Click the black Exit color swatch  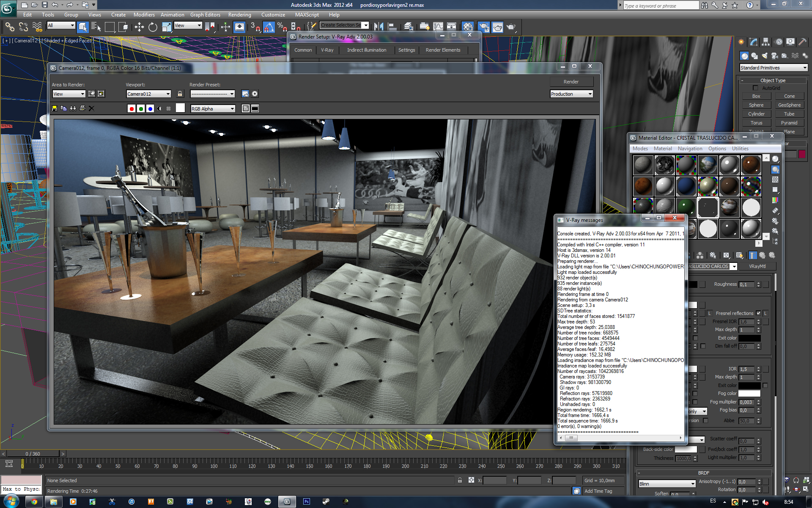coord(749,338)
